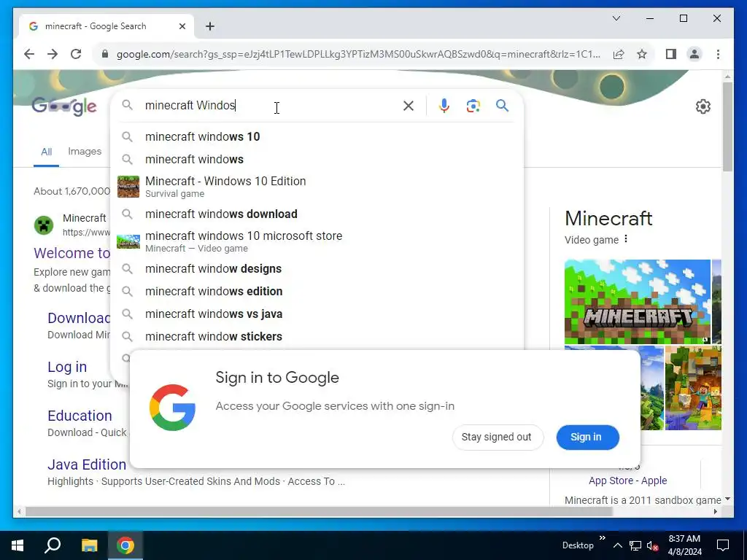The height and width of the screenshot is (560, 747).
Task: Open the Chrome three-dot menu
Action: (718, 54)
